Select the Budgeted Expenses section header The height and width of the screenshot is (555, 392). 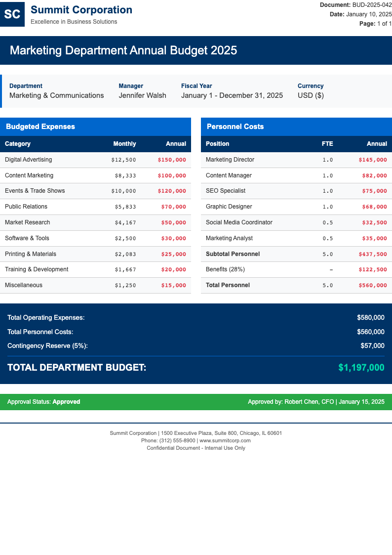pyautogui.click(x=40, y=127)
